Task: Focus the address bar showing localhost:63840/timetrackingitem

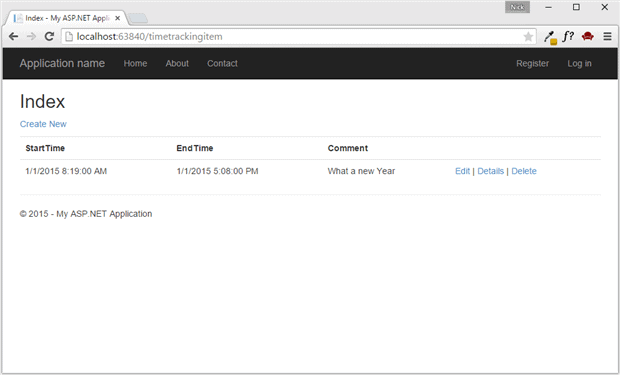Action: point(299,36)
